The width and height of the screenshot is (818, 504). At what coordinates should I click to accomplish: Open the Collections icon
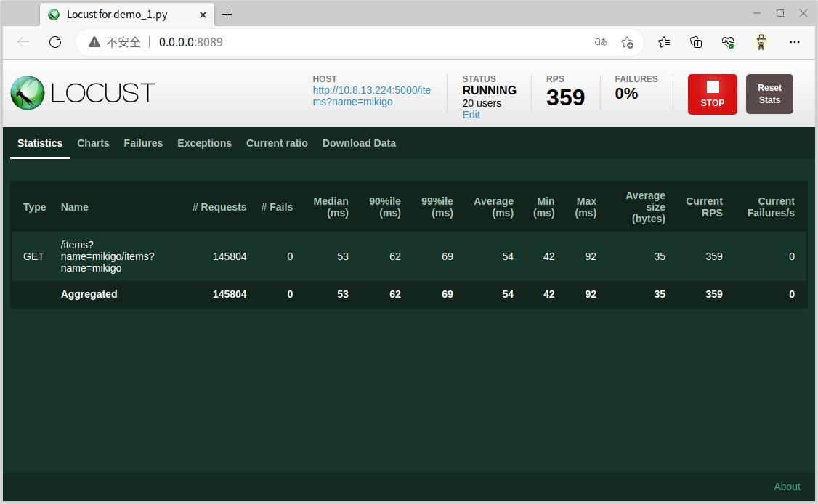pyautogui.click(x=696, y=42)
